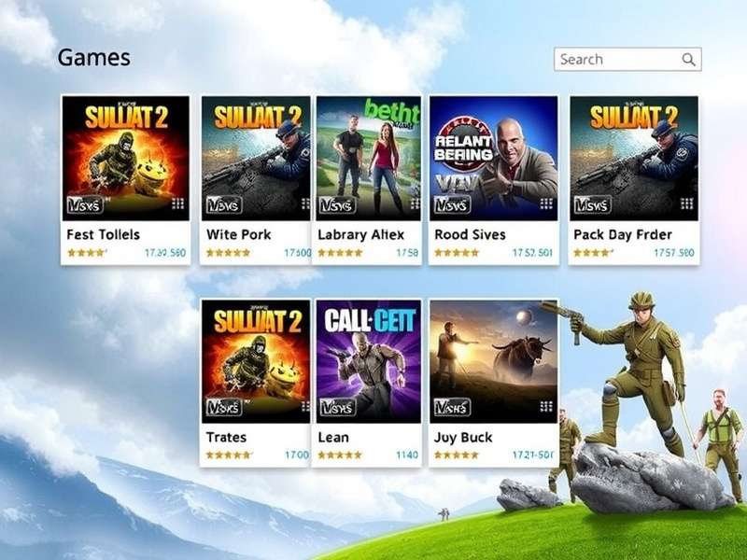Select the Pack Day Frder title link
Screen dimensions: 747x560
[623, 235]
